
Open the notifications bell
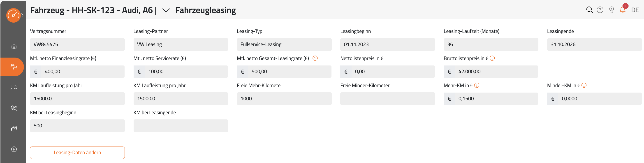623,10
